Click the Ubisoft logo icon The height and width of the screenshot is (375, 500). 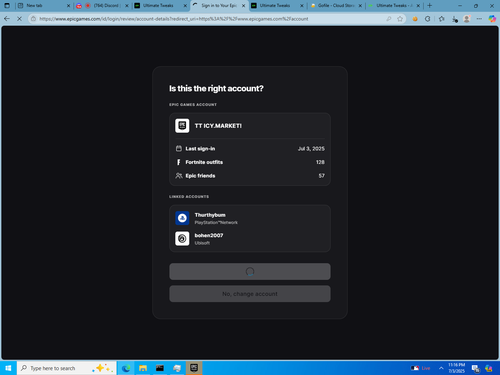point(182,238)
